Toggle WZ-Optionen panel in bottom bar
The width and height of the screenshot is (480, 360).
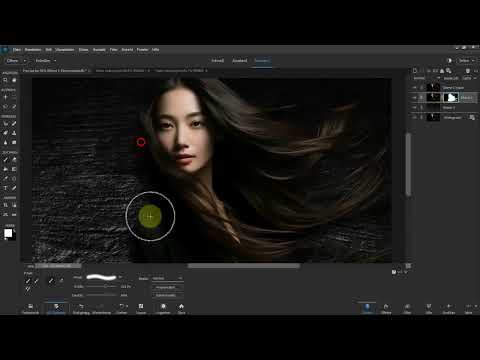coord(56,309)
